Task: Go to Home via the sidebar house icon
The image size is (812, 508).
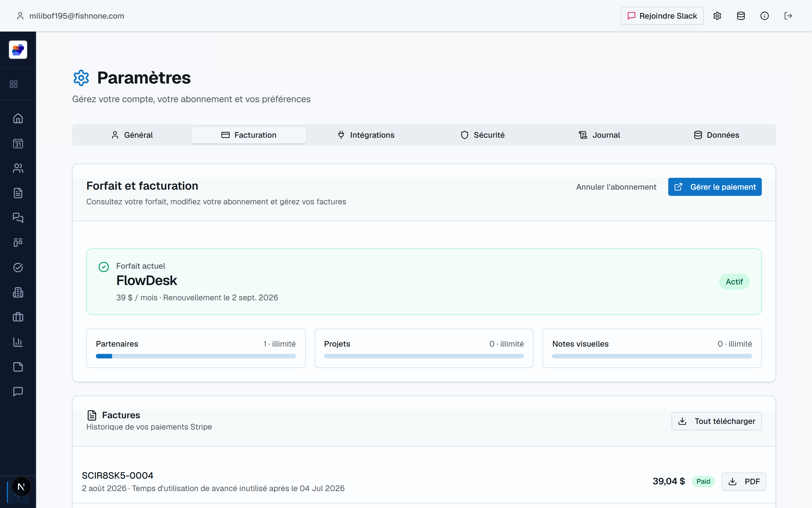Action: tap(18, 118)
